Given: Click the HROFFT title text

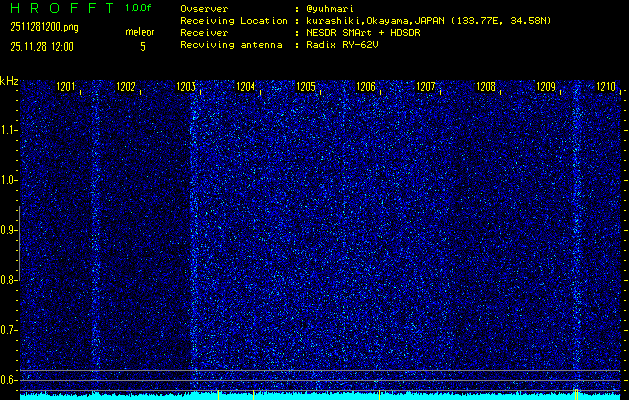Looking at the screenshot, I should coord(62,8).
